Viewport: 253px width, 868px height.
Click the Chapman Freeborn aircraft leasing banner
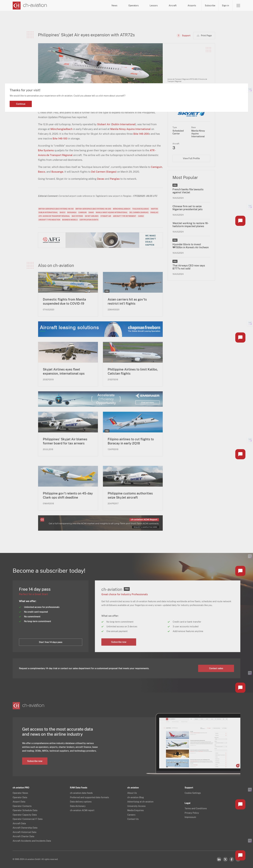(100, 329)
